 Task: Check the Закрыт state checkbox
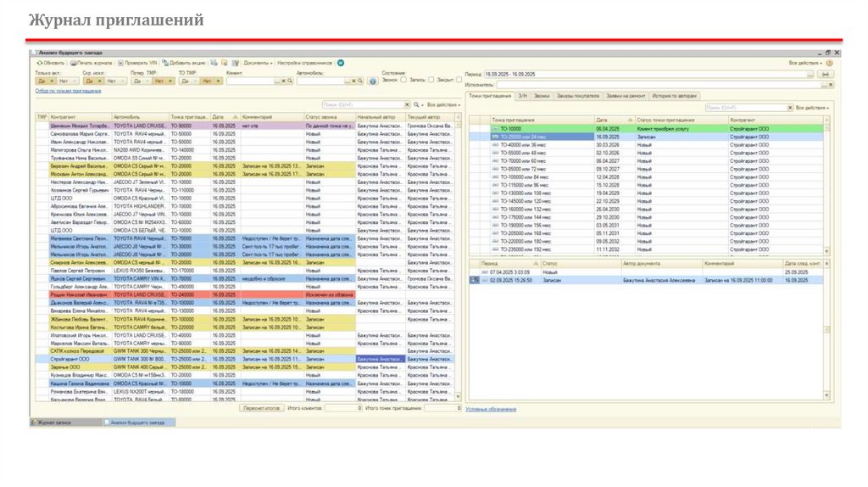click(459, 80)
